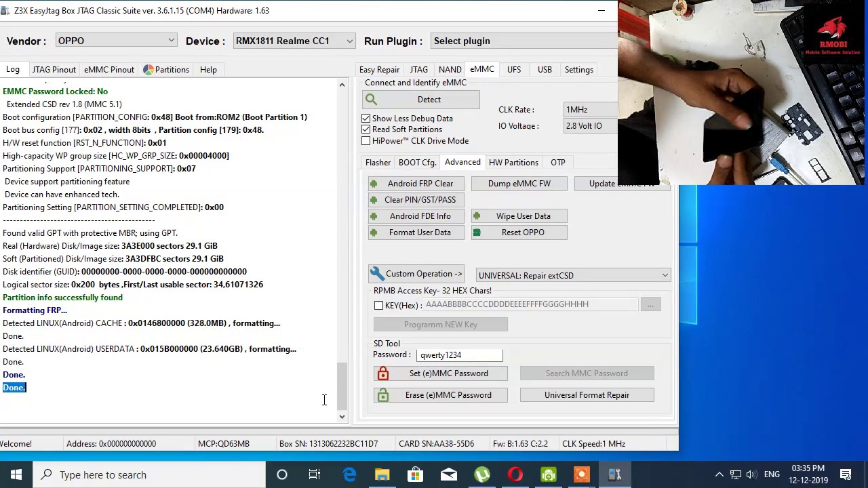Switch to Easy Repair tab
This screenshot has height=488, width=868.
[379, 70]
